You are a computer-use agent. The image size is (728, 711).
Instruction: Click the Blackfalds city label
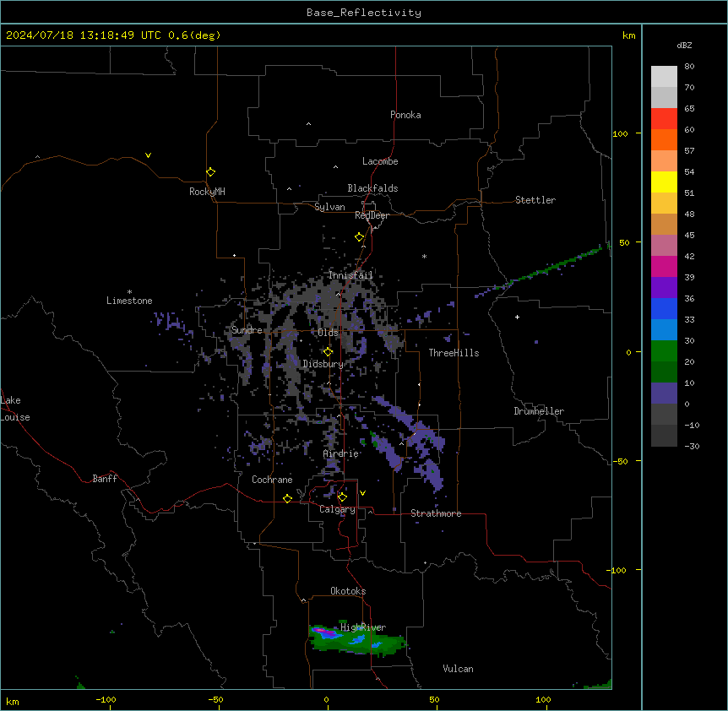point(372,188)
